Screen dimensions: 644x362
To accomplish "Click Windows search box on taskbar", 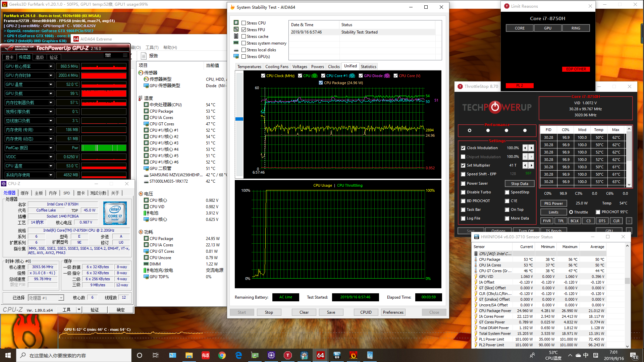I will (x=74, y=355).
